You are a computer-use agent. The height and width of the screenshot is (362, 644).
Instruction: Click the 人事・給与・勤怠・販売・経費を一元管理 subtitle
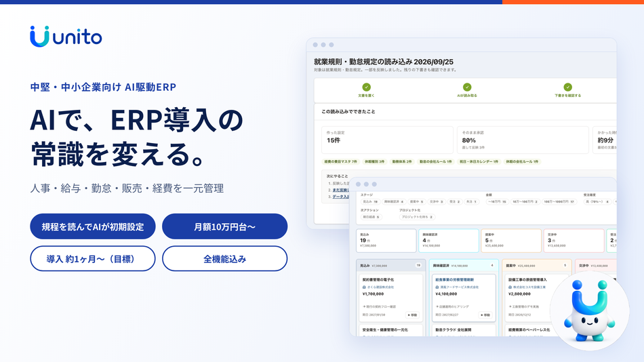point(127,188)
